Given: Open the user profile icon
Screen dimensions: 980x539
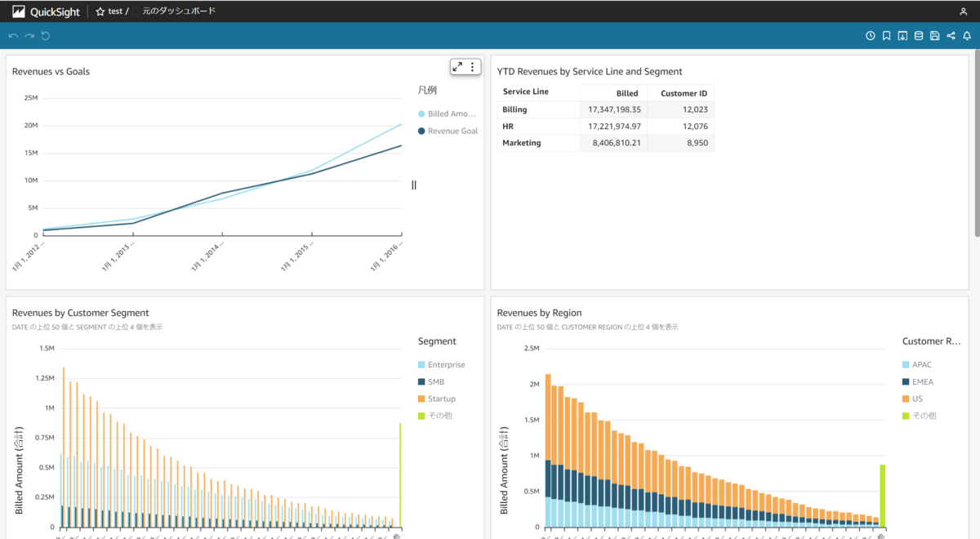Looking at the screenshot, I should [964, 11].
